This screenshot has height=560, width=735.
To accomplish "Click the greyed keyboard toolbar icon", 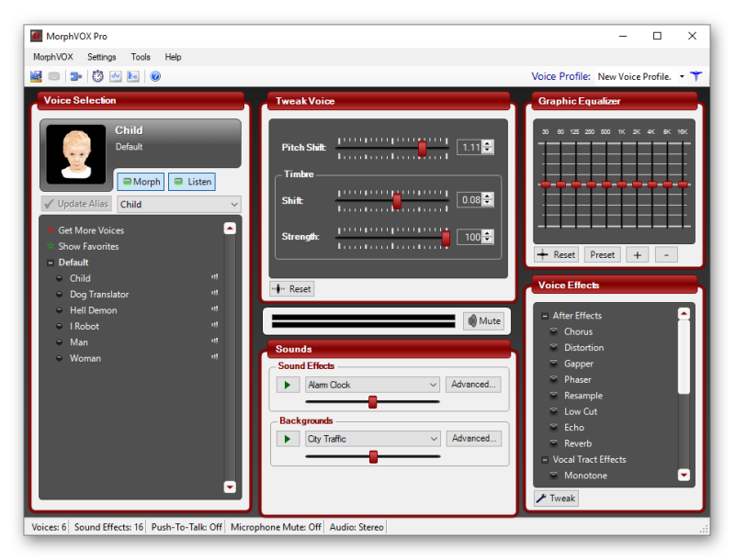I will coord(54,76).
